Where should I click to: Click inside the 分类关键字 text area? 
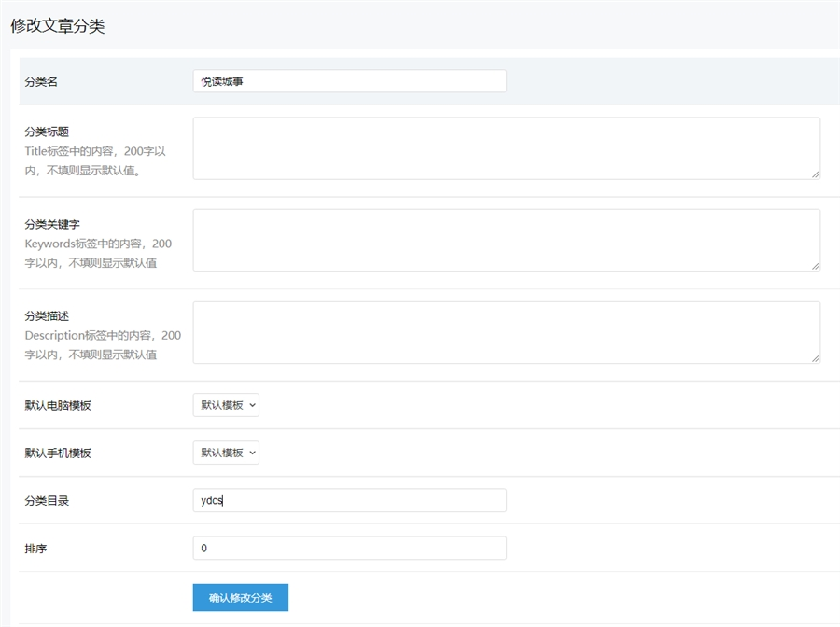(x=506, y=240)
